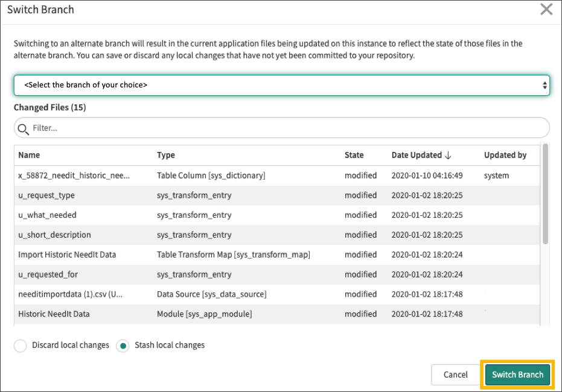Select the Discard local changes option

click(x=20, y=345)
